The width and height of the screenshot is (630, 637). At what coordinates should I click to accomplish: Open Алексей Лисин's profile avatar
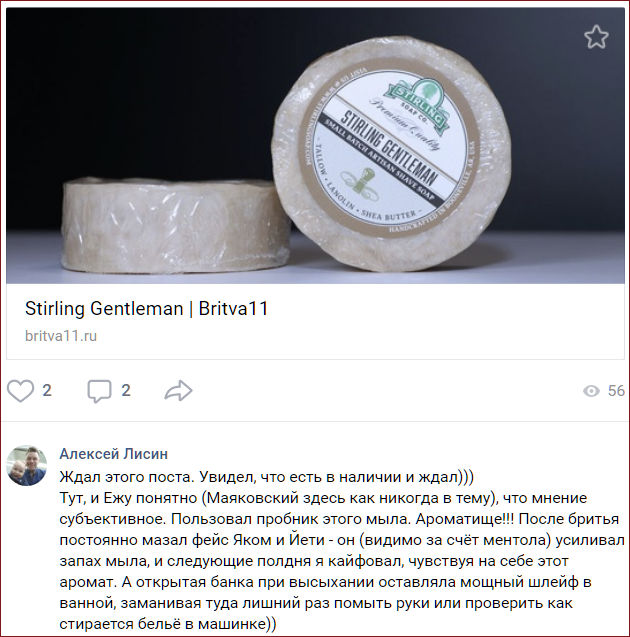pos(27,465)
